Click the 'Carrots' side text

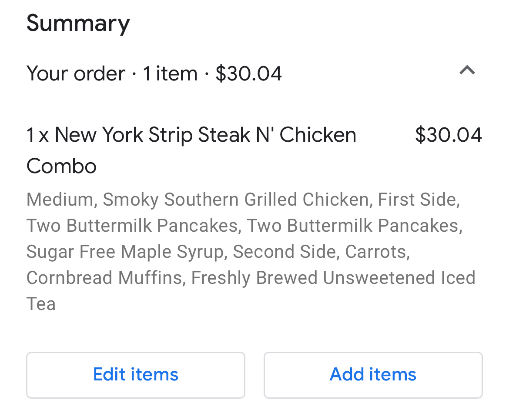[x=375, y=252]
